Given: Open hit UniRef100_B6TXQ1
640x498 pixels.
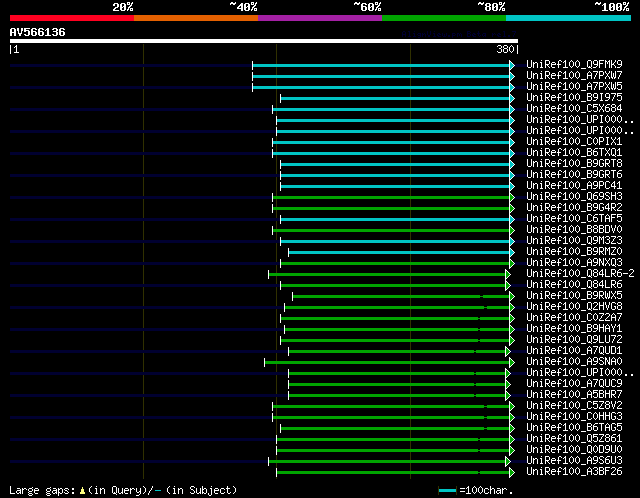Looking at the screenshot, I should 574,153.
